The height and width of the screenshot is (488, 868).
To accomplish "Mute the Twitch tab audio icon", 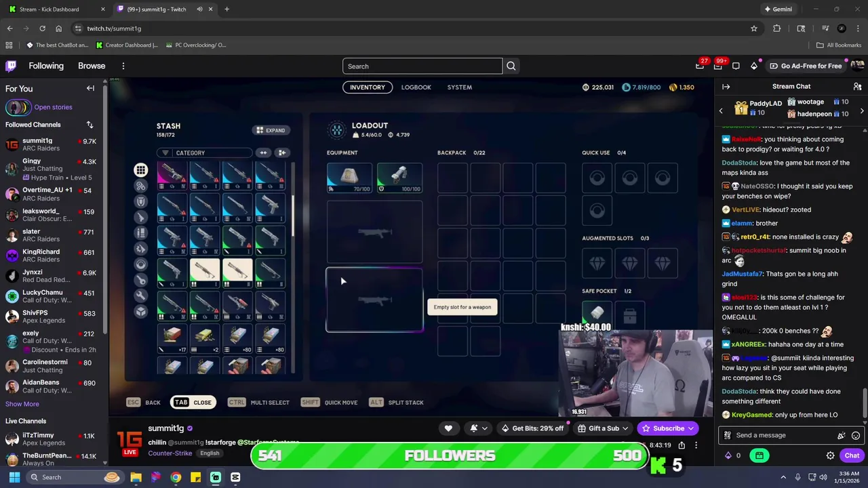I will [x=199, y=9].
